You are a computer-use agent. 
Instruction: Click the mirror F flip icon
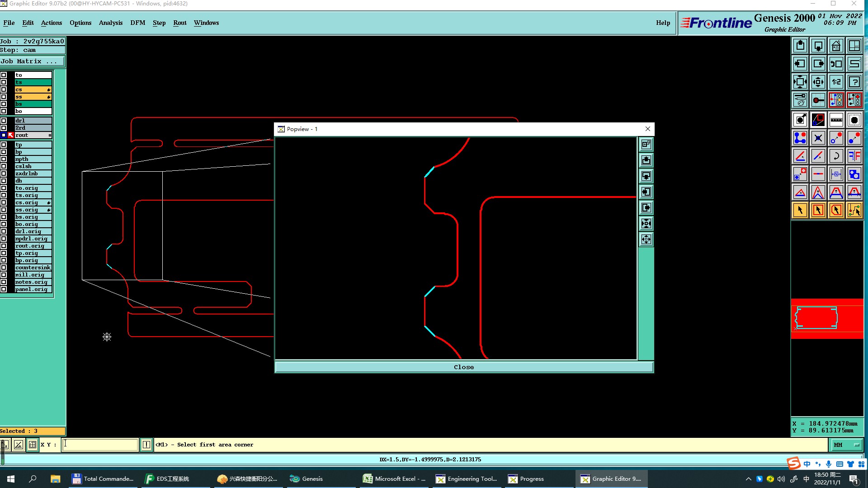coord(854,156)
